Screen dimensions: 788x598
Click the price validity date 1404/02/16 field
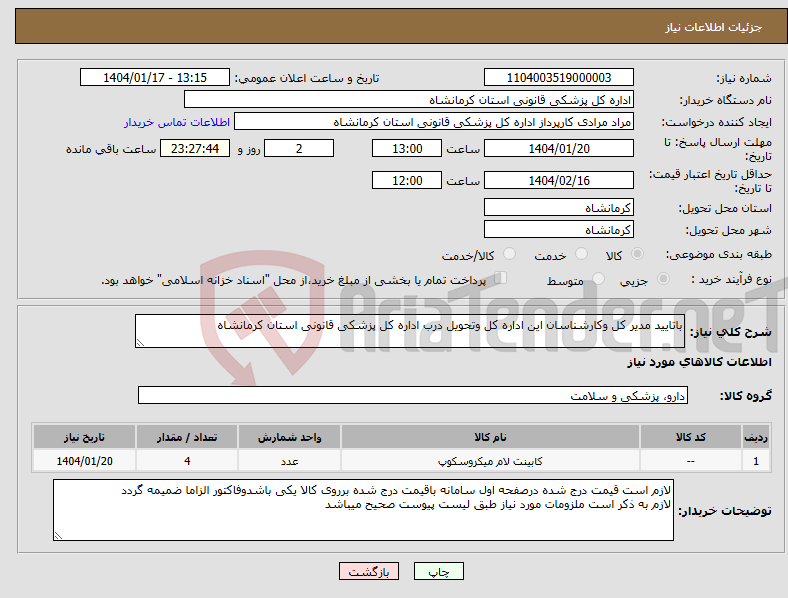coord(559,180)
